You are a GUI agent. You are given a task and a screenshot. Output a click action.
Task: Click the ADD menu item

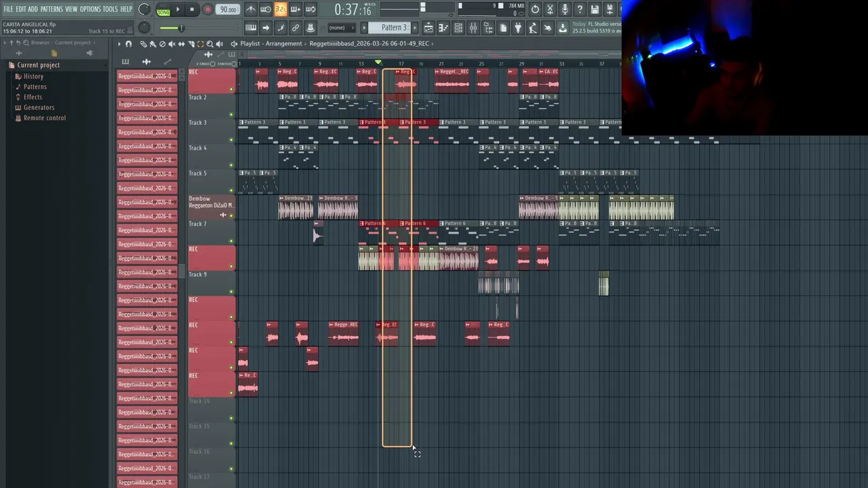click(x=33, y=9)
